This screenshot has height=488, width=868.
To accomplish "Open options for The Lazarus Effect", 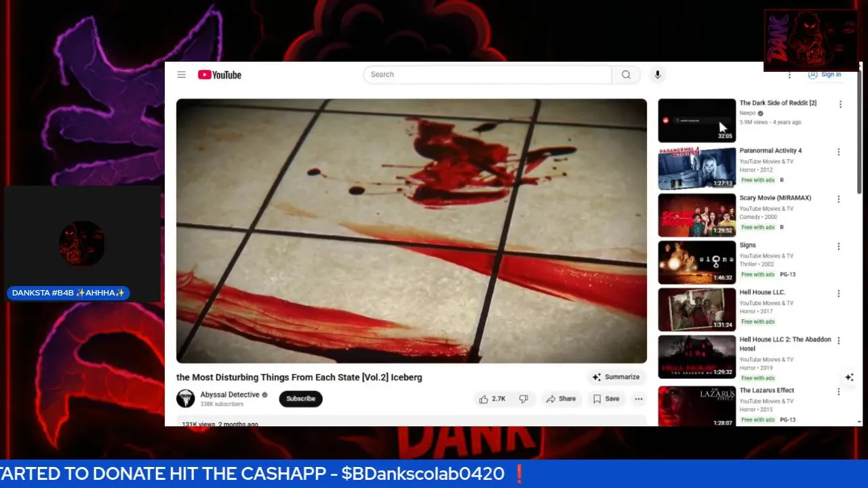I will [x=839, y=392].
